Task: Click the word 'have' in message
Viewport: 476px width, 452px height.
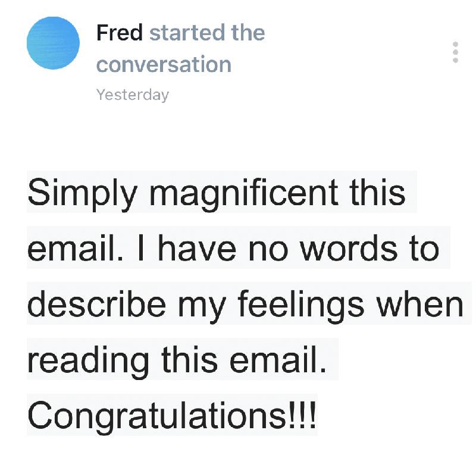Action: point(197,249)
